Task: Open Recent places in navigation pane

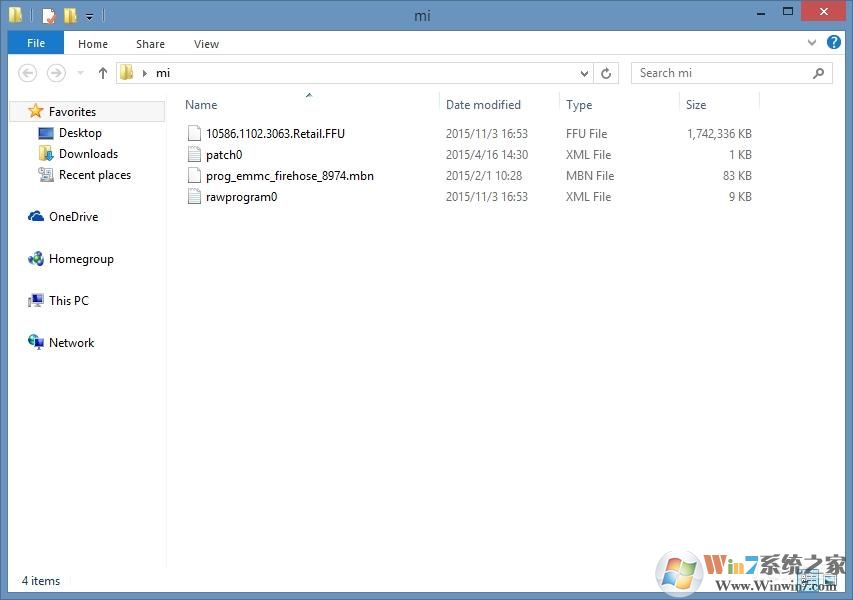Action: pos(95,175)
